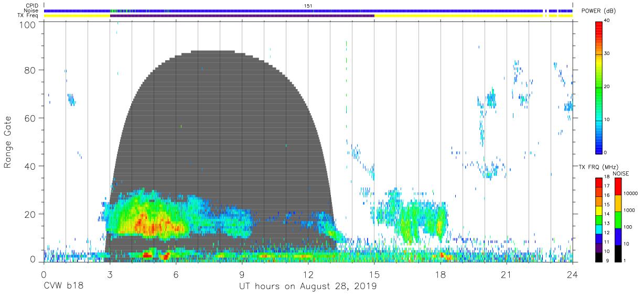Screen dimensions: 644x297
Task: Click the Range Gate axis title
Action: coord(8,142)
